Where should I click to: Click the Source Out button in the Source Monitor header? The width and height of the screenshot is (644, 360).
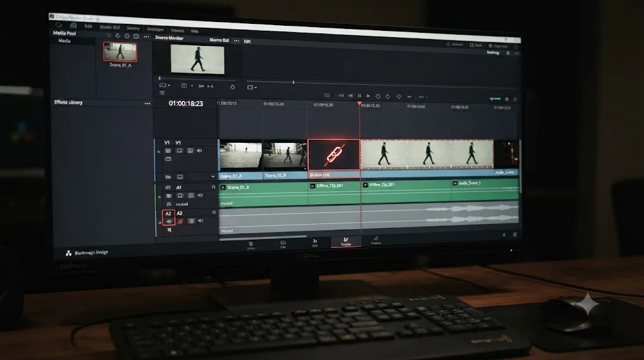219,40
